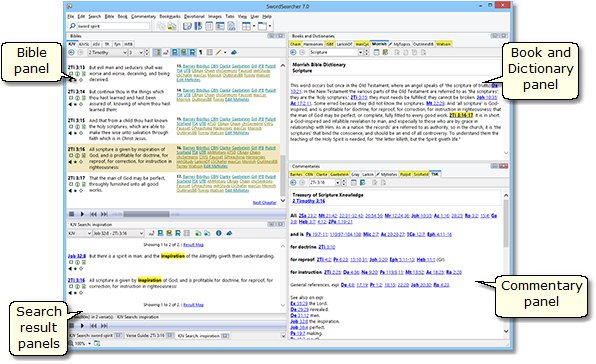The width and height of the screenshot is (596, 364).
Task: Toggle the blue R button in Bible toolbar
Action: [192, 52]
